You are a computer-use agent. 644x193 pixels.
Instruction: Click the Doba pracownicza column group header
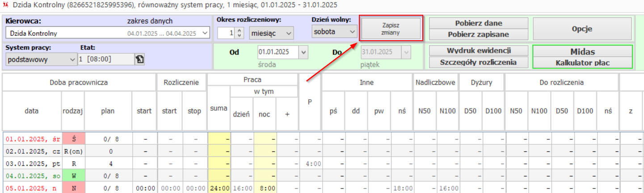(79, 82)
